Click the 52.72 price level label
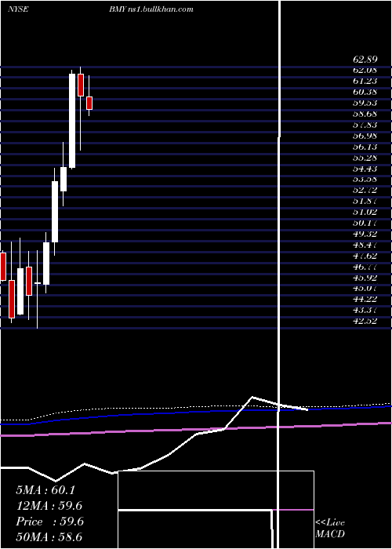 (x=365, y=191)
